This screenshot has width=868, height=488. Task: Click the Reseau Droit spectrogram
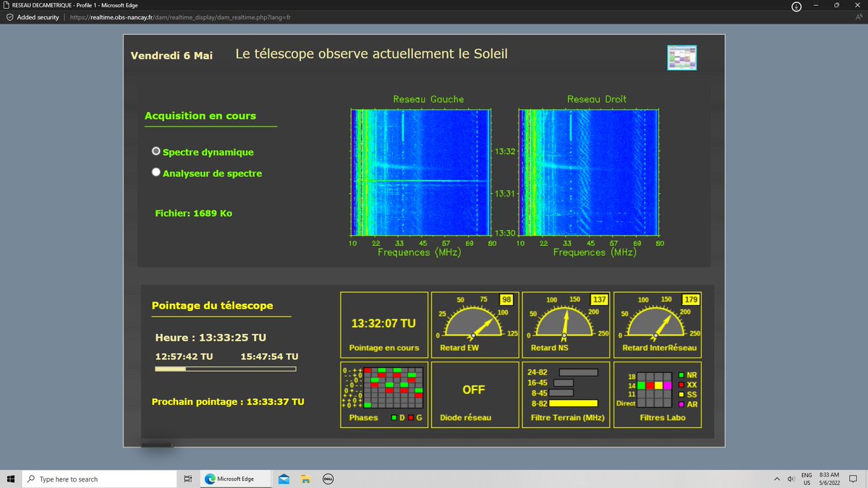click(590, 172)
